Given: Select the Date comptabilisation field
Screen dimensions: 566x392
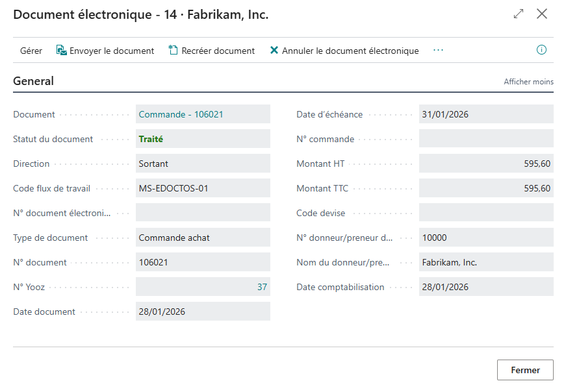Looking at the screenshot, I should [x=486, y=287].
